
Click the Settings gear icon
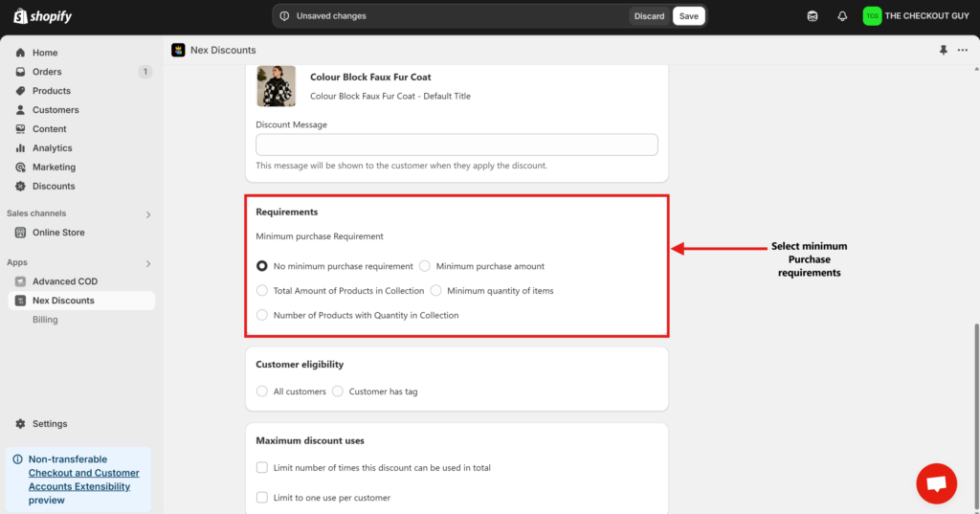(x=21, y=424)
